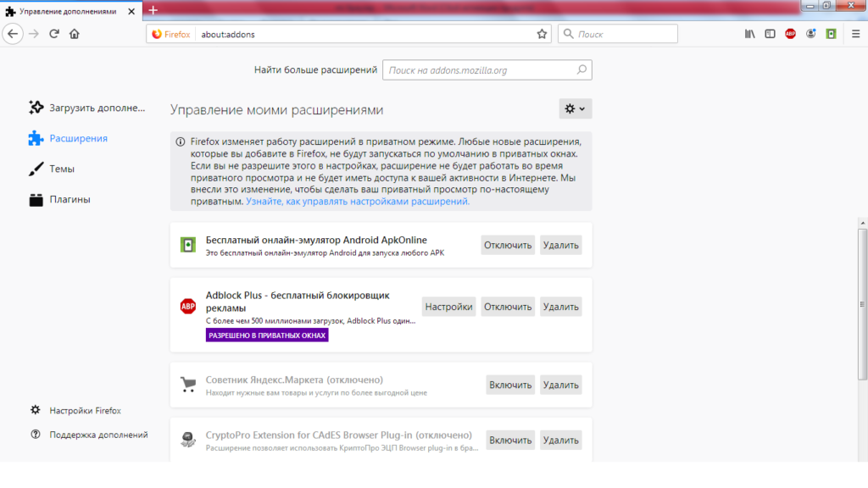Select the Управление дополнениями tab
The image size is (868, 488).
pyautogui.click(x=70, y=11)
